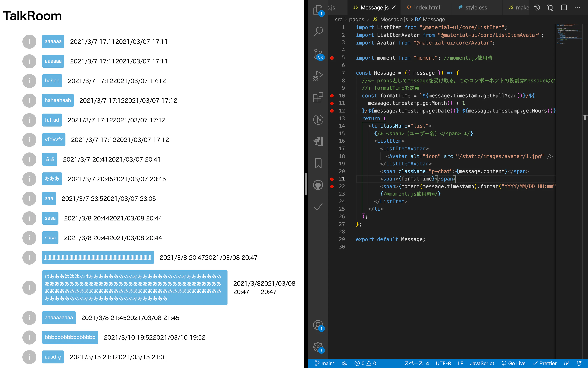Click the main* branch indicator

pyautogui.click(x=325, y=363)
